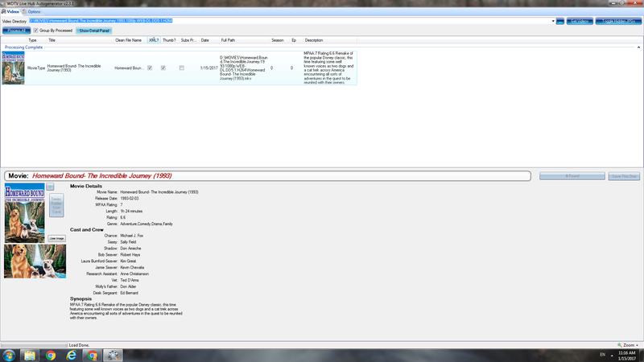
Task: Click the Ep column header
Action: click(x=294, y=40)
